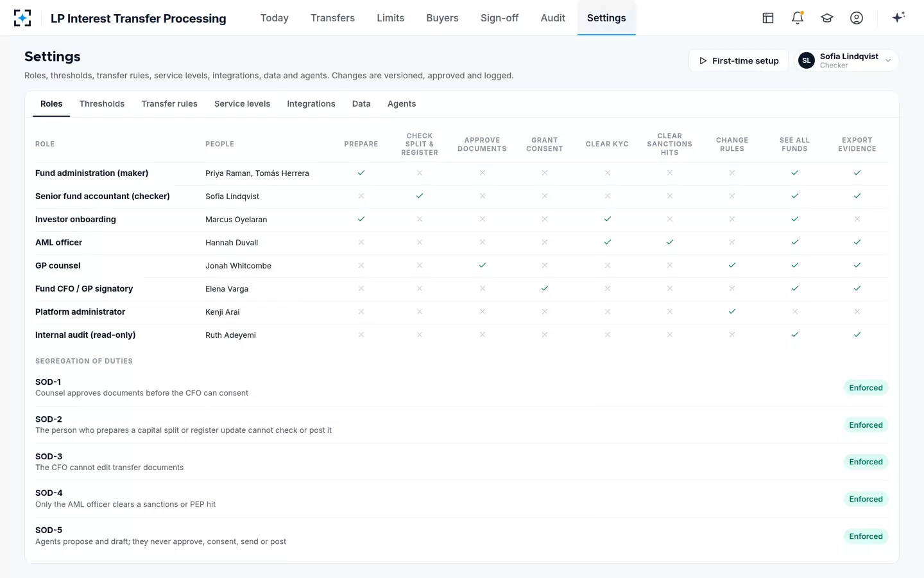
Task: Click See all funds cross for Platform administrator
Action: pyautogui.click(x=795, y=311)
